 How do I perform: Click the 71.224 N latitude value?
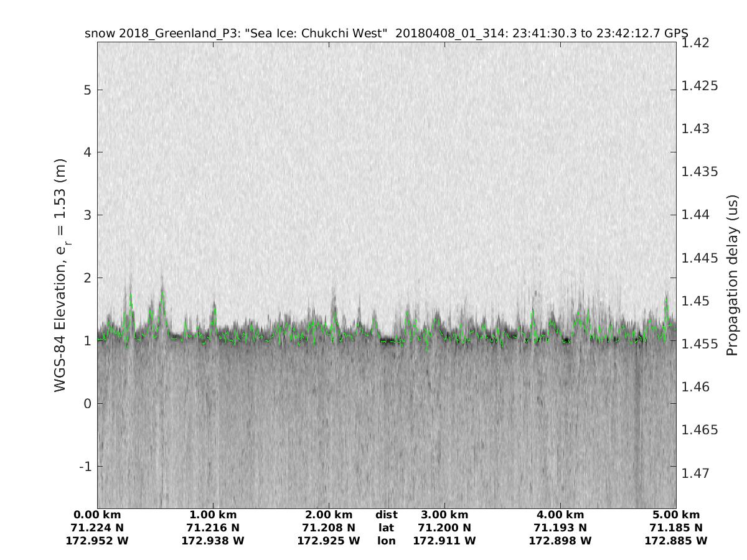(x=97, y=528)
